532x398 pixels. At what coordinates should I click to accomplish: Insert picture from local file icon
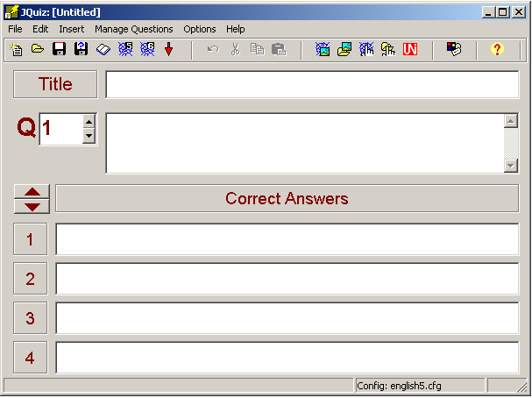(x=344, y=50)
